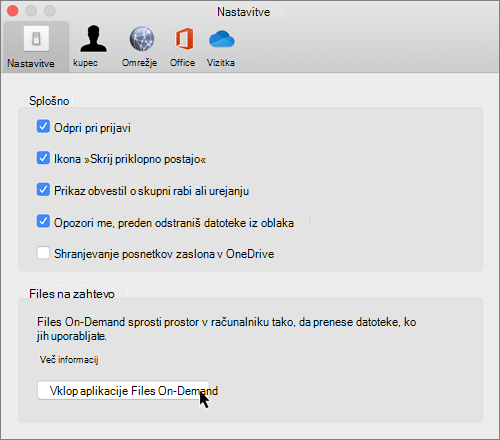
Task: Open the kupec account silhouette tab
Action: [93, 46]
